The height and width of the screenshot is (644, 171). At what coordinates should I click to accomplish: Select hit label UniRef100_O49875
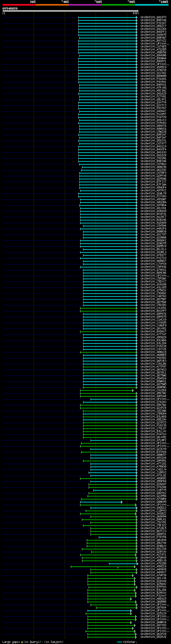click(x=153, y=35)
